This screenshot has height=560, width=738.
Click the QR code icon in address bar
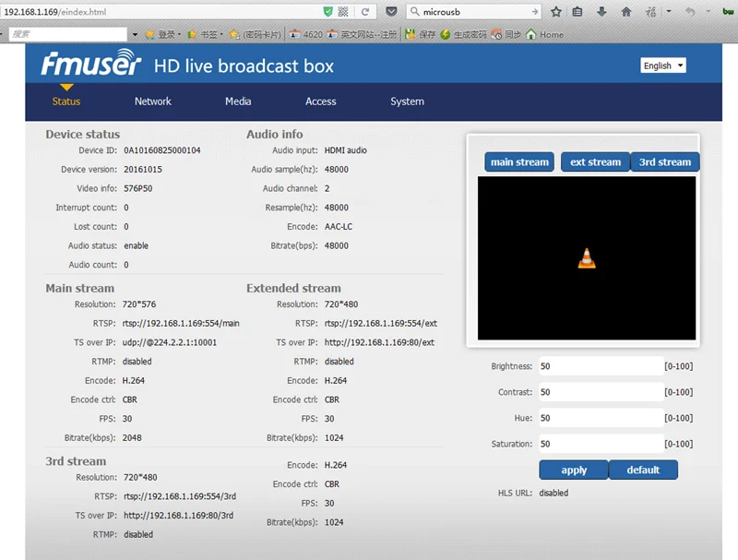pyautogui.click(x=343, y=12)
